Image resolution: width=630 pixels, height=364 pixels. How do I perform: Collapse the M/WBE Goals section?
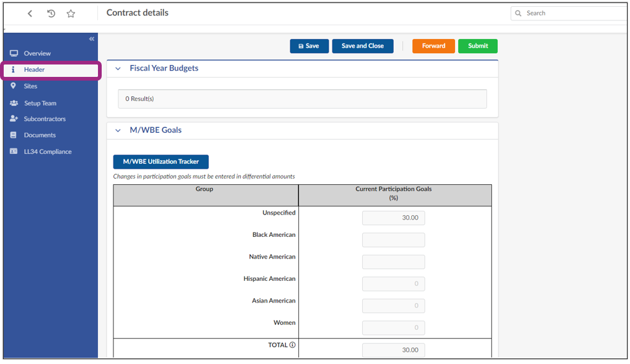pos(118,131)
